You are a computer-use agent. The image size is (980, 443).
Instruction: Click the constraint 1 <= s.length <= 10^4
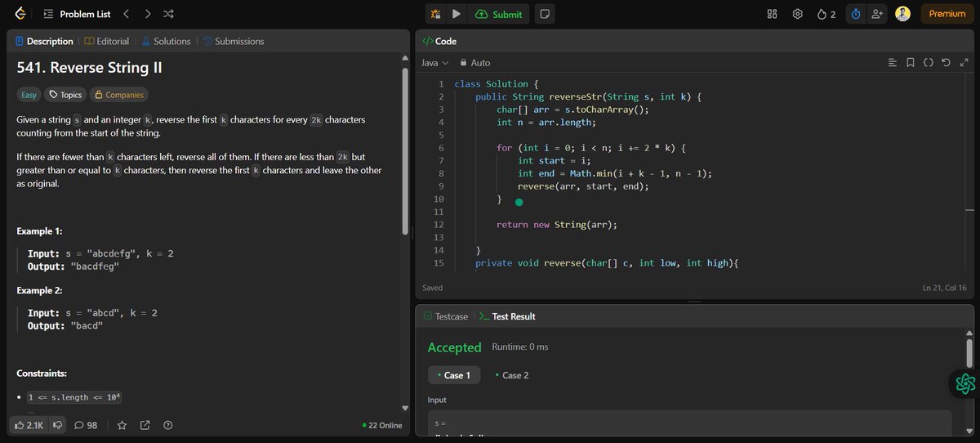point(74,397)
